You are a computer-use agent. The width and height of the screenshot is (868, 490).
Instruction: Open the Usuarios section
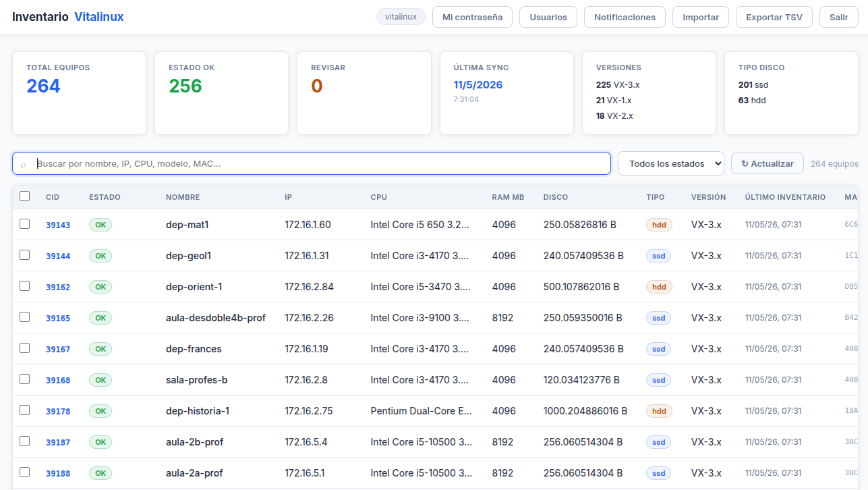point(548,17)
